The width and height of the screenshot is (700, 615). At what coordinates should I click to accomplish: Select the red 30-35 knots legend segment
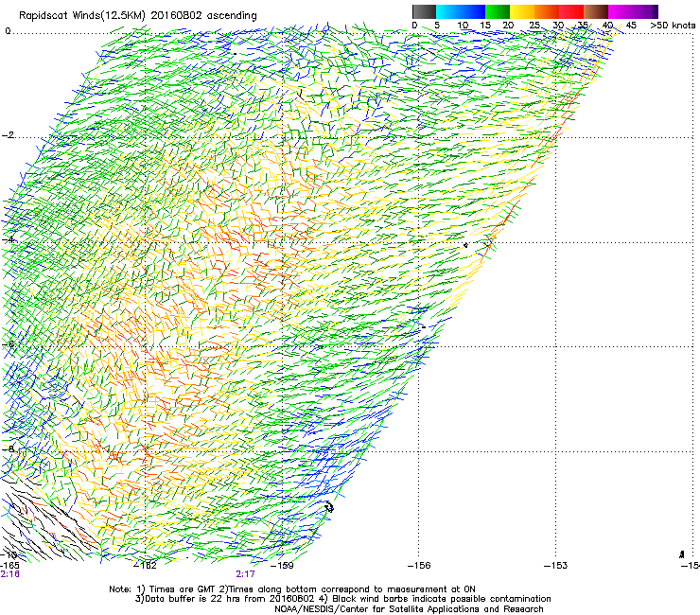point(571,11)
